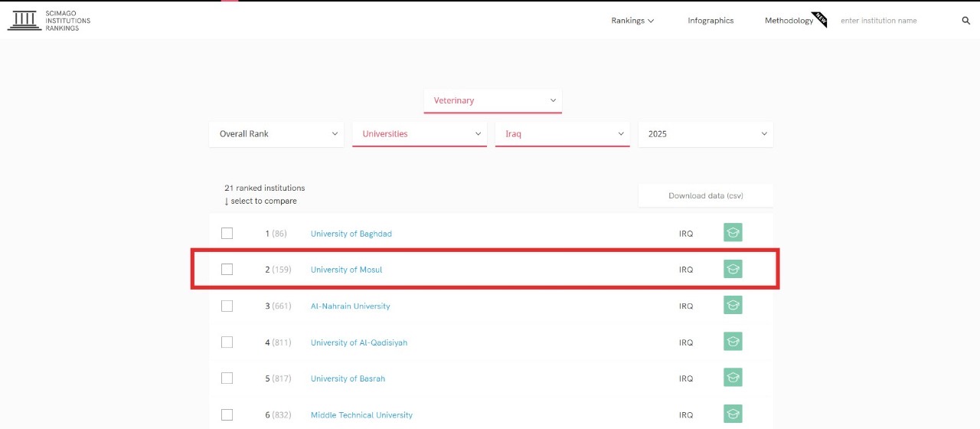The height and width of the screenshot is (429, 980).
Task: Expand the Iraq country dropdown
Action: point(562,134)
